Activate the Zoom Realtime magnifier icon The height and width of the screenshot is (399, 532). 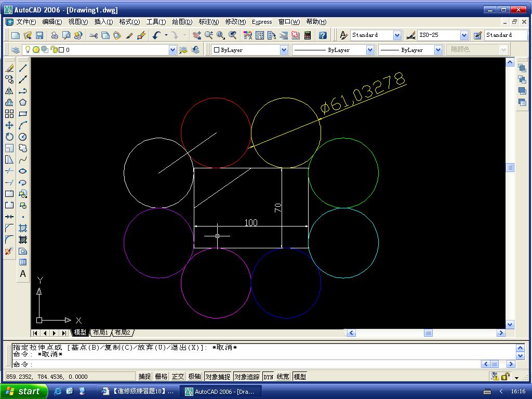[208, 35]
